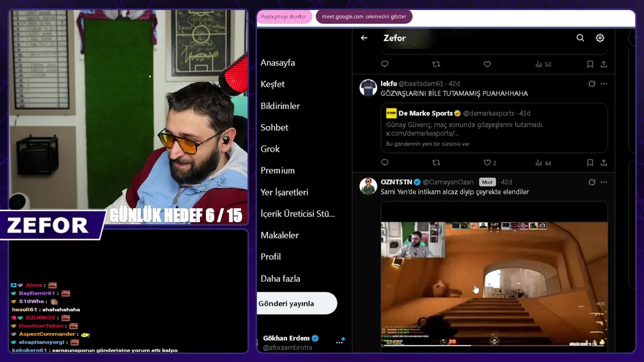The width and height of the screenshot is (644, 362).
Task: Like the post with 52 views
Action: coord(487,64)
